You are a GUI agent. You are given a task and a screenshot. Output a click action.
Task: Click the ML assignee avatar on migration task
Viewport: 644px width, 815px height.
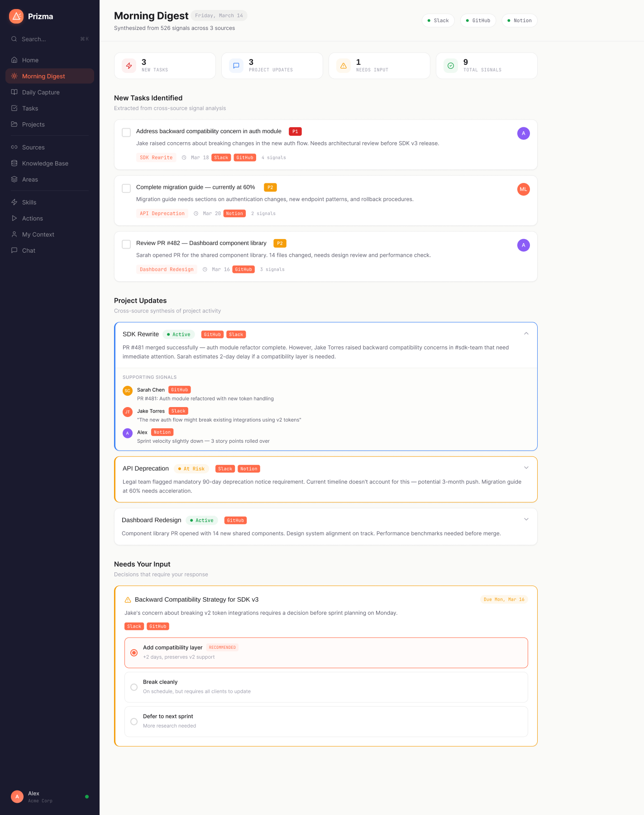[x=523, y=189]
